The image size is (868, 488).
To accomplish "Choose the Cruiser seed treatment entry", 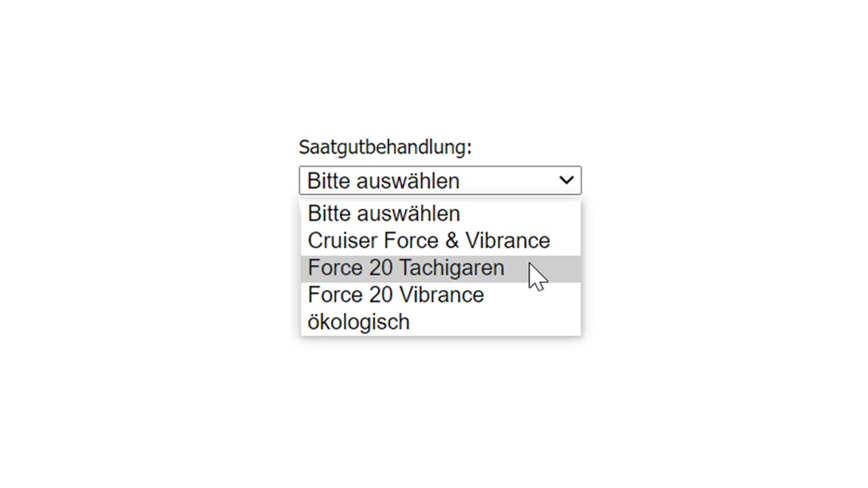I will point(429,241).
